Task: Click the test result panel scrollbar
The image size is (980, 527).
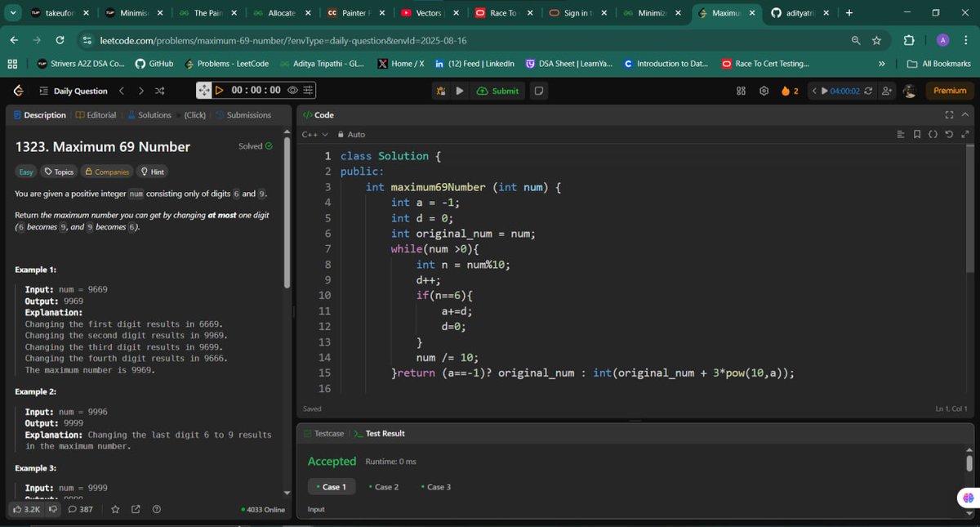Action: (969, 463)
